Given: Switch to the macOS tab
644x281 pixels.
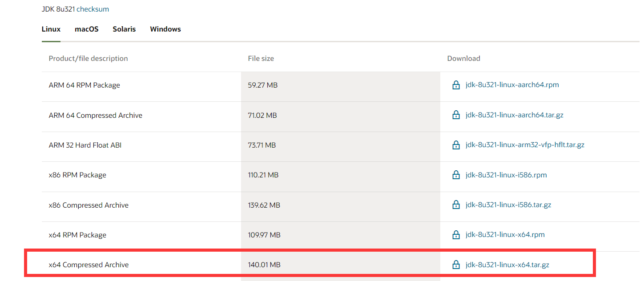Looking at the screenshot, I should tap(87, 29).
